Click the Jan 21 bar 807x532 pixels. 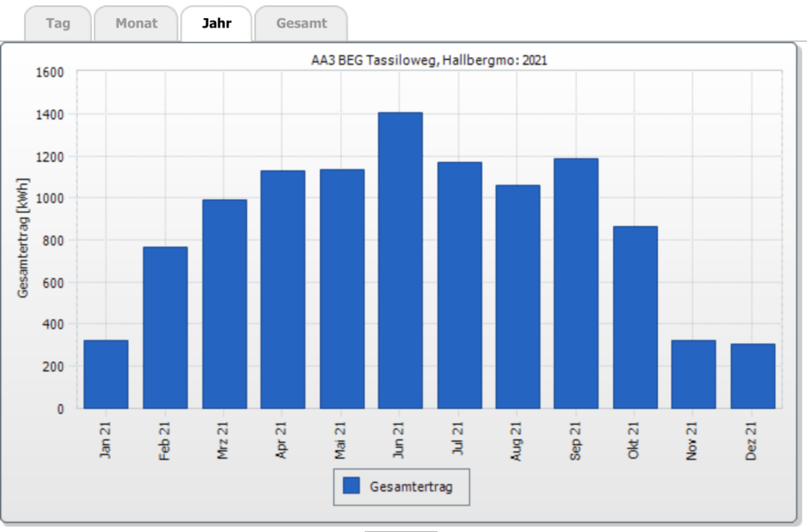(106, 374)
